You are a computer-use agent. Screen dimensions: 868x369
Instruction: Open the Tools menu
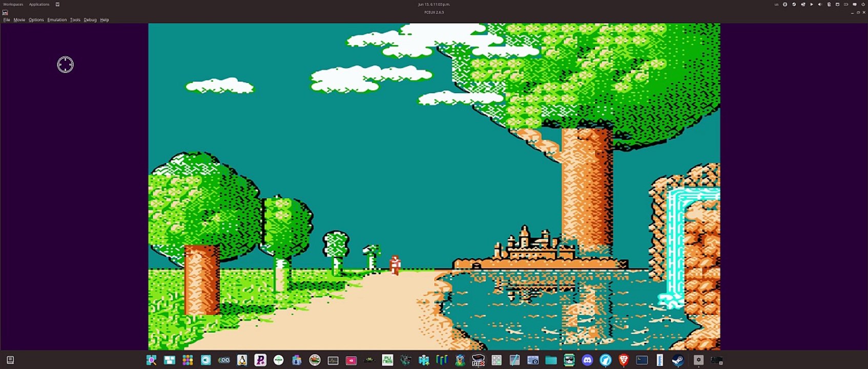pyautogui.click(x=75, y=19)
